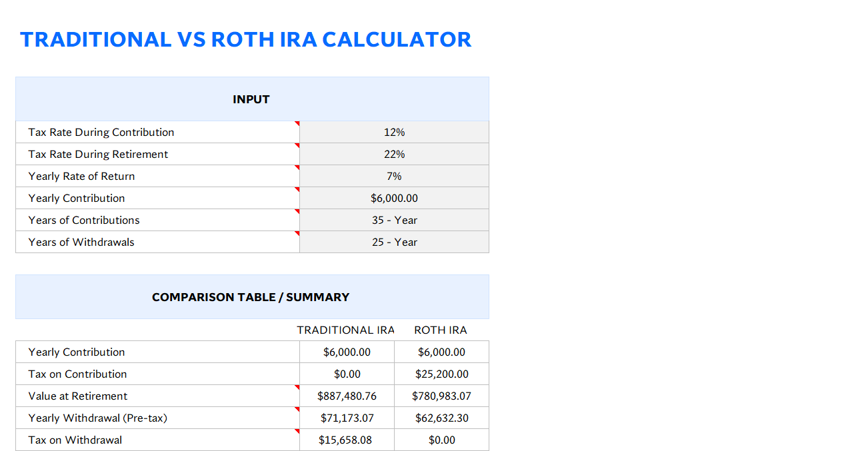
Task: Click the Tax Rate During Contribution label
Action: coord(101,132)
